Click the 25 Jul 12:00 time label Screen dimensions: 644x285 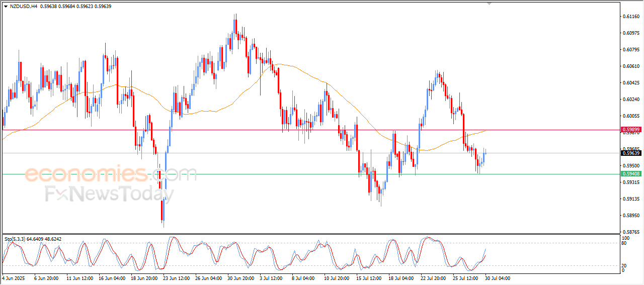click(x=465, y=278)
